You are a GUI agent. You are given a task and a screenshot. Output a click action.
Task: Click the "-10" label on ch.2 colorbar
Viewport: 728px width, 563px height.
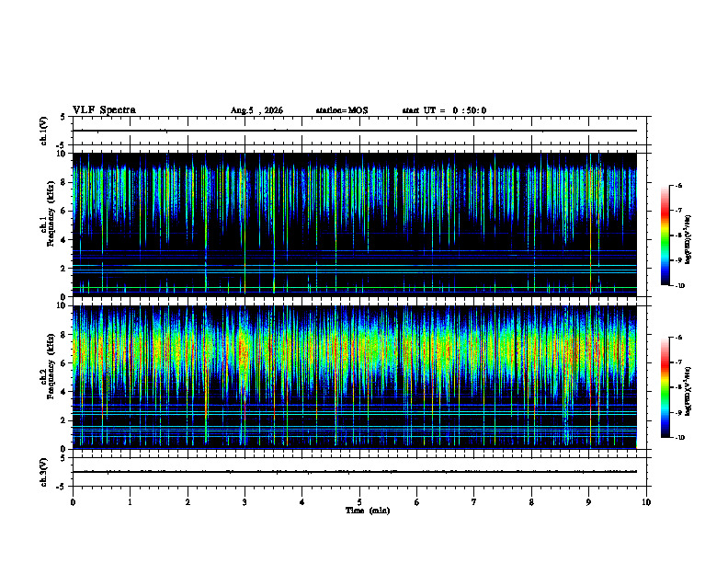tap(680, 438)
